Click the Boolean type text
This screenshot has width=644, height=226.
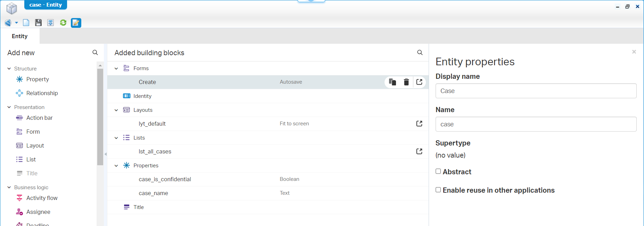(x=289, y=179)
